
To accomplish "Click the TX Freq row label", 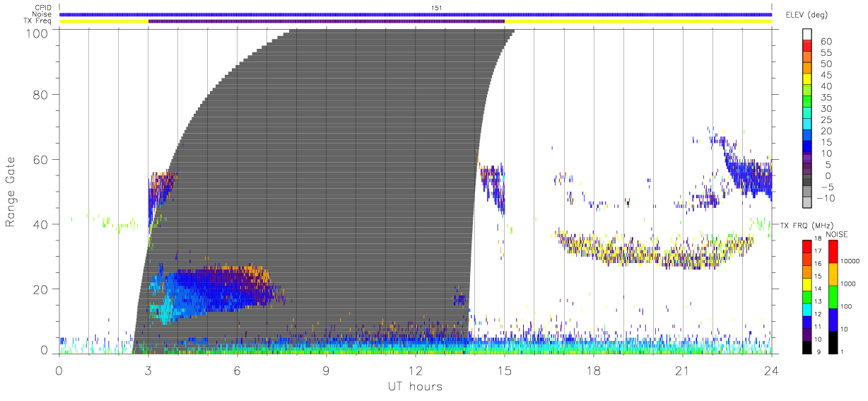I will (x=38, y=21).
